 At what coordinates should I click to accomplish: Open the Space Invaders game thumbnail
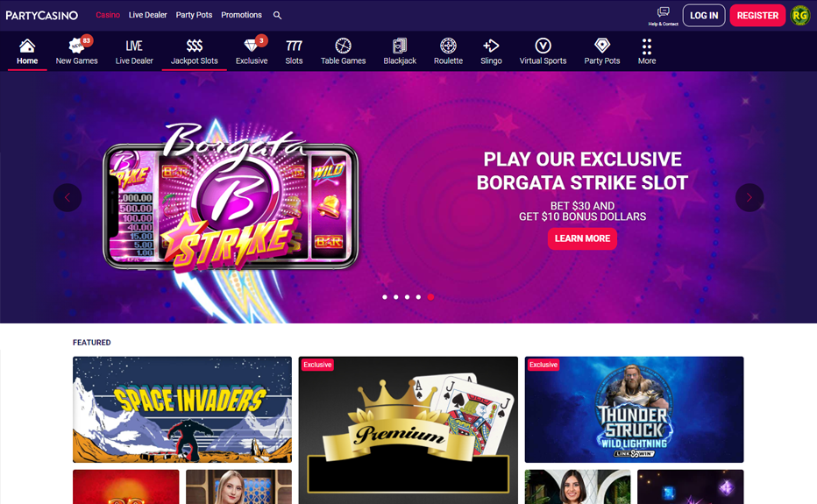182,409
